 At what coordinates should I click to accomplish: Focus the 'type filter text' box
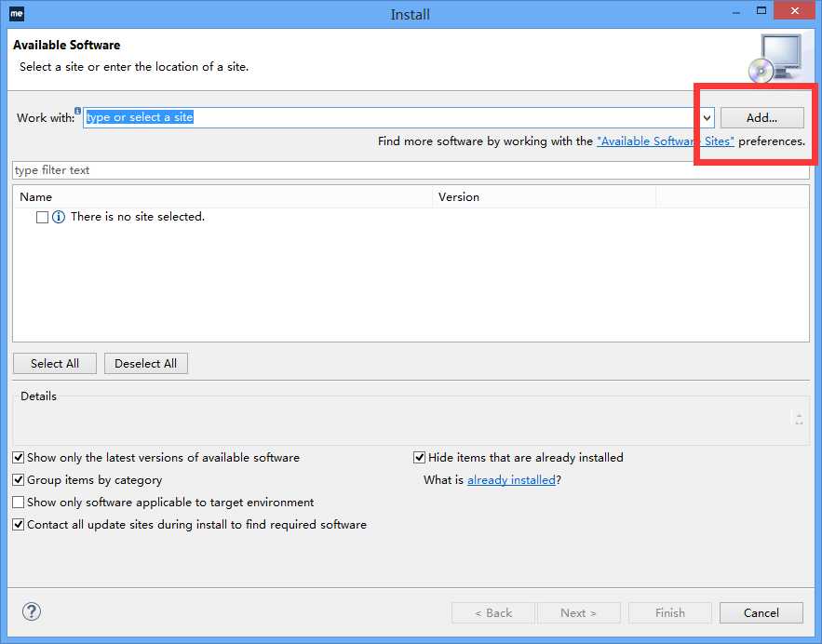411,170
